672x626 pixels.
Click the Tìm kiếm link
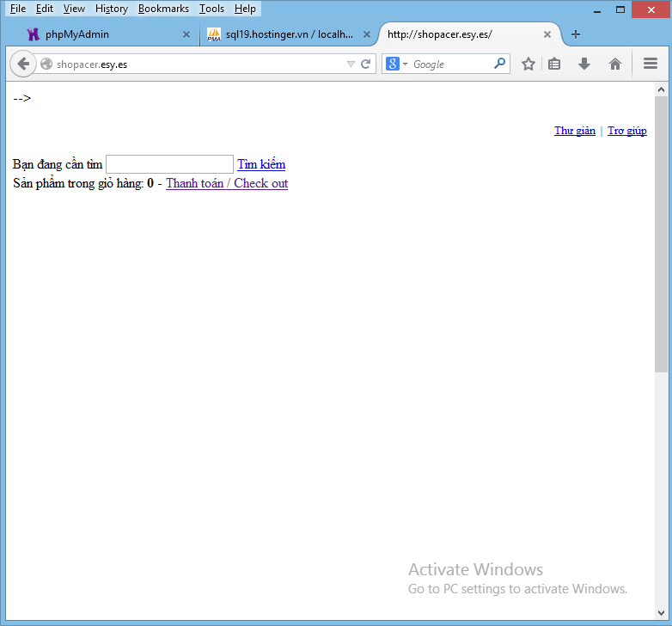261,164
